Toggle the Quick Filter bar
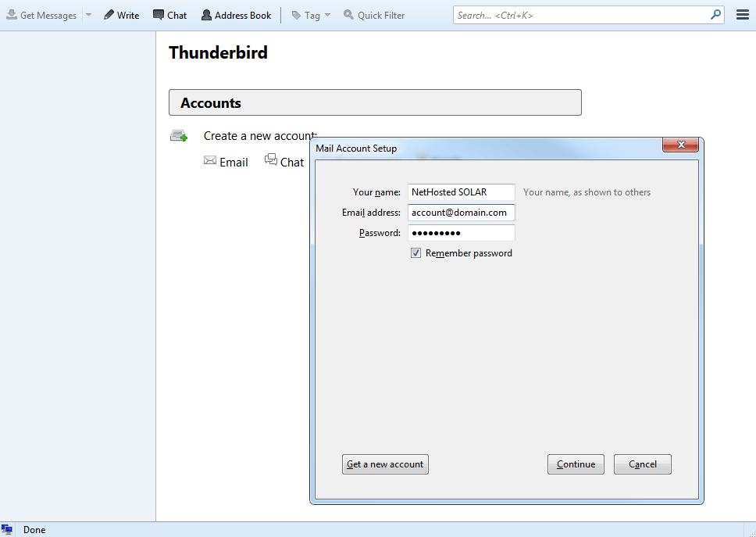 tap(374, 16)
